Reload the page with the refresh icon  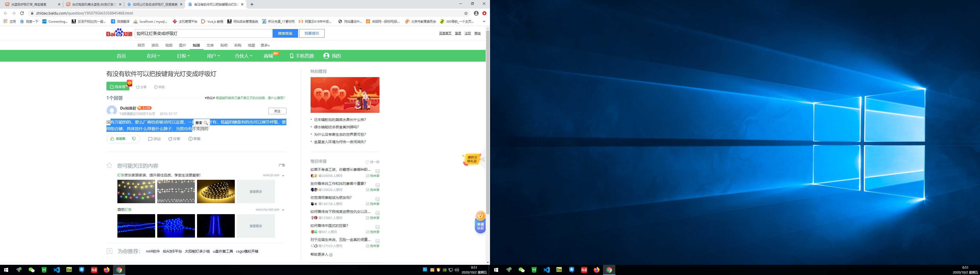22,13
